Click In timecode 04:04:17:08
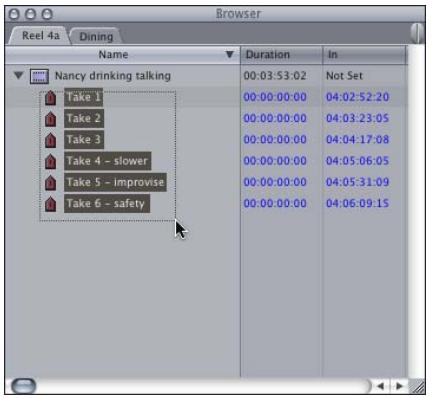Screen dimensions: 432x398 pos(357,140)
